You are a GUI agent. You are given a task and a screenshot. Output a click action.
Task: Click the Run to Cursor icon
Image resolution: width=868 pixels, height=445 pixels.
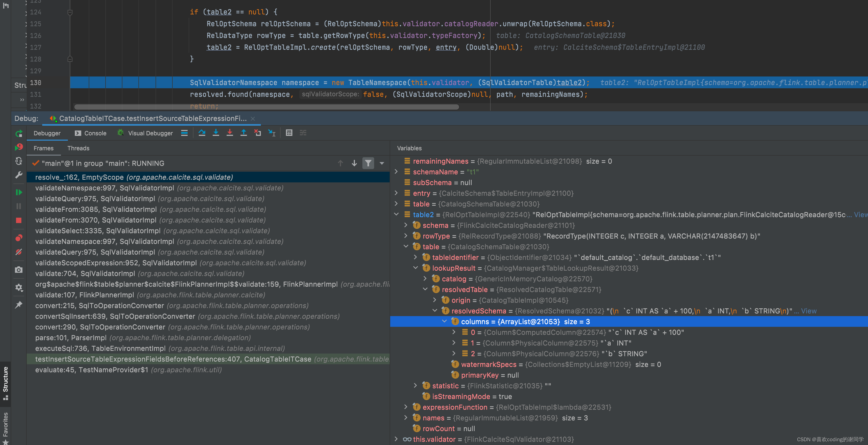point(272,133)
